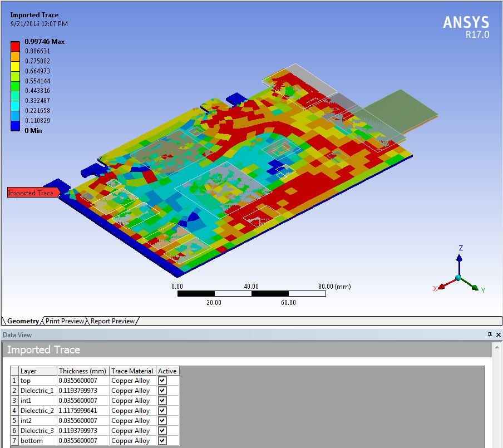Click the Thickness (mm) column header

click(x=82, y=371)
